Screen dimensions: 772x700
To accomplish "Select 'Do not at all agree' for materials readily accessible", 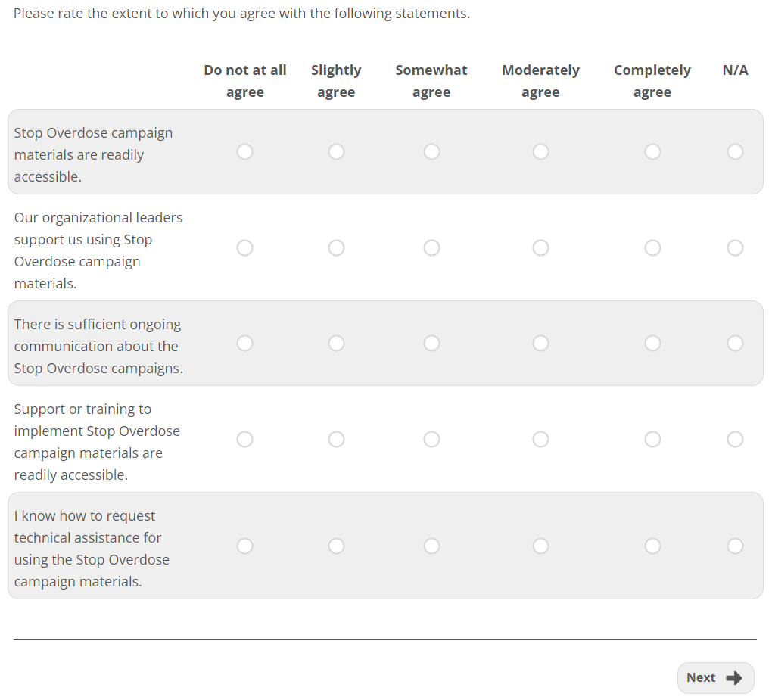I will coord(244,152).
